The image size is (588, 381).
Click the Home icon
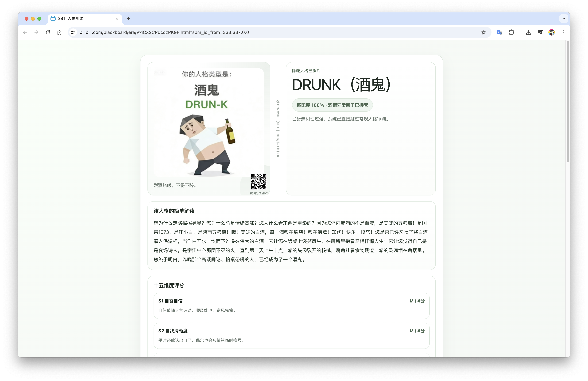[59, 32]
